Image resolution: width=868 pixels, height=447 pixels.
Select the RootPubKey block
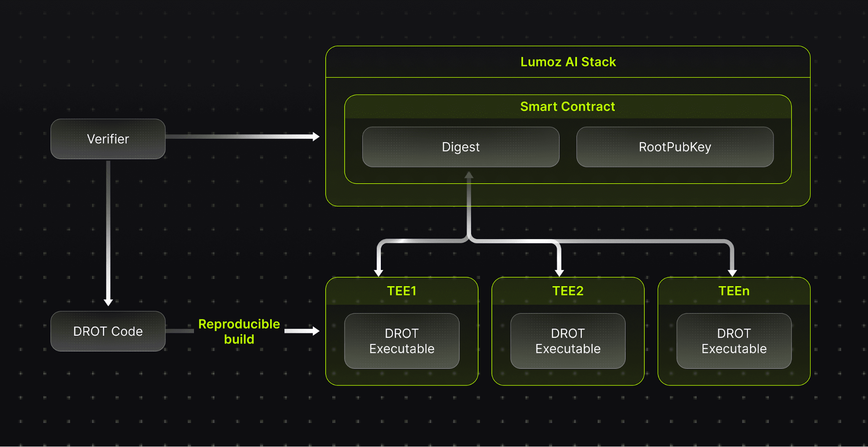point(674,147)
